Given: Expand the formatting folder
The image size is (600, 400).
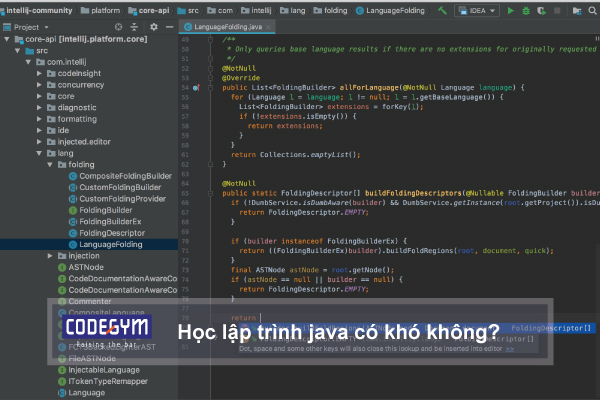Looking at the screenshot, I should (39, 119).
